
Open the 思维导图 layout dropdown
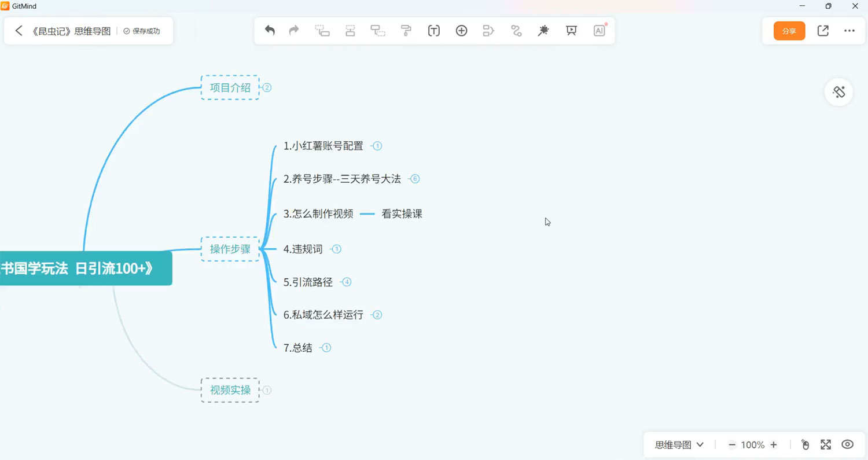(x=678, y=444)
